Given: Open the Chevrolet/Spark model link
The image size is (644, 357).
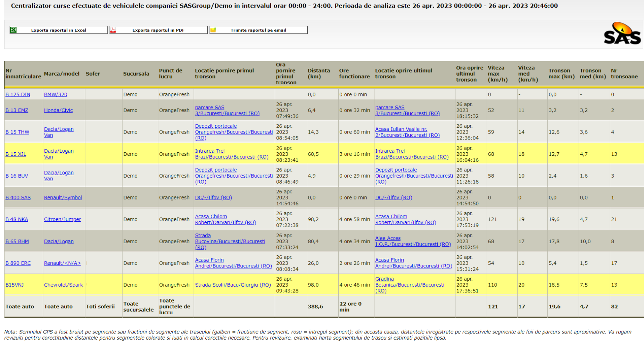Looking at the screenshot, I should [x=64, y=285].
